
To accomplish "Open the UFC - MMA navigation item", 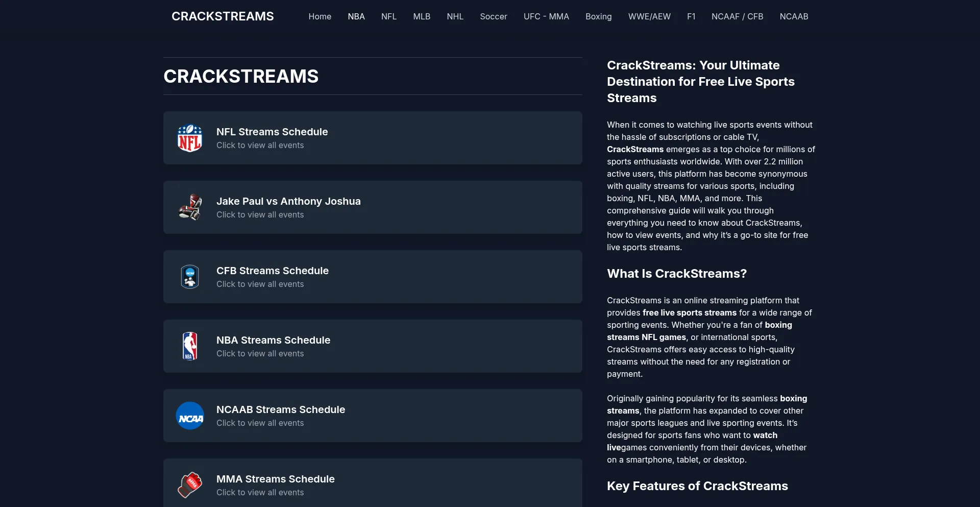I will (546, 16).
